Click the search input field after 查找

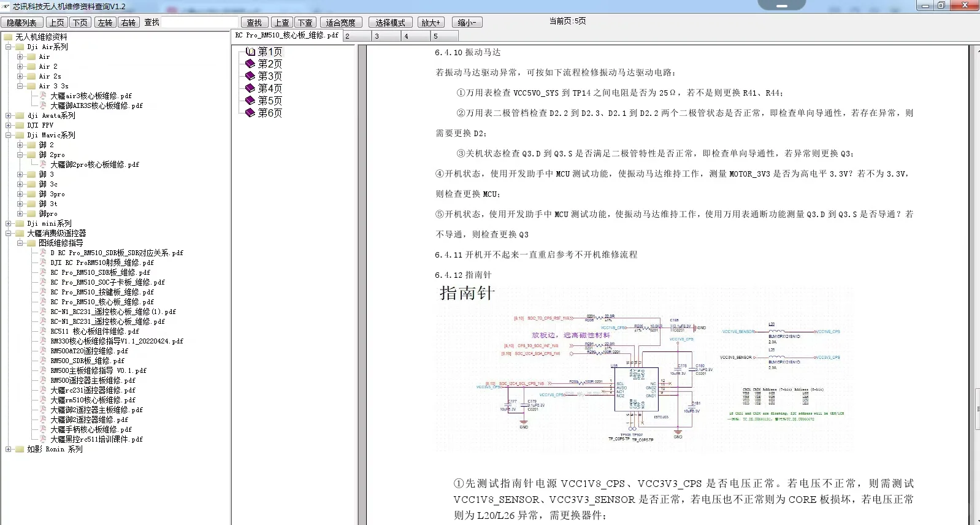point(199,23)
